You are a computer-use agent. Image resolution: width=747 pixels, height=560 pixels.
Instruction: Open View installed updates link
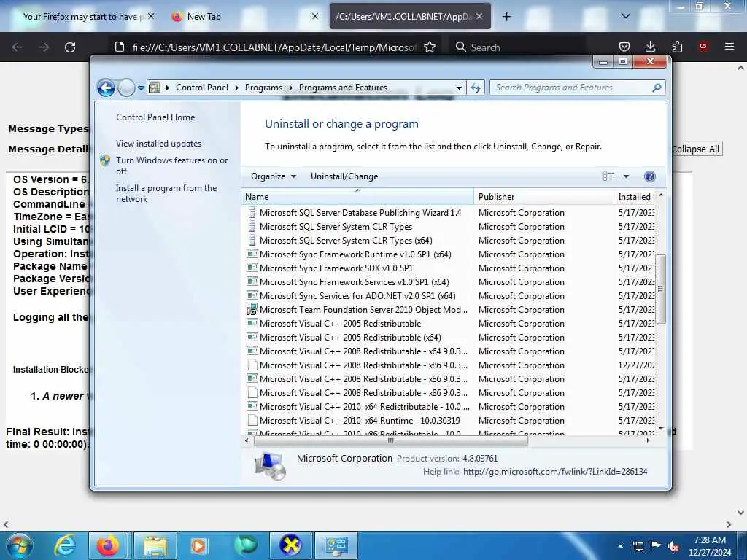click(x=158, y=144)
